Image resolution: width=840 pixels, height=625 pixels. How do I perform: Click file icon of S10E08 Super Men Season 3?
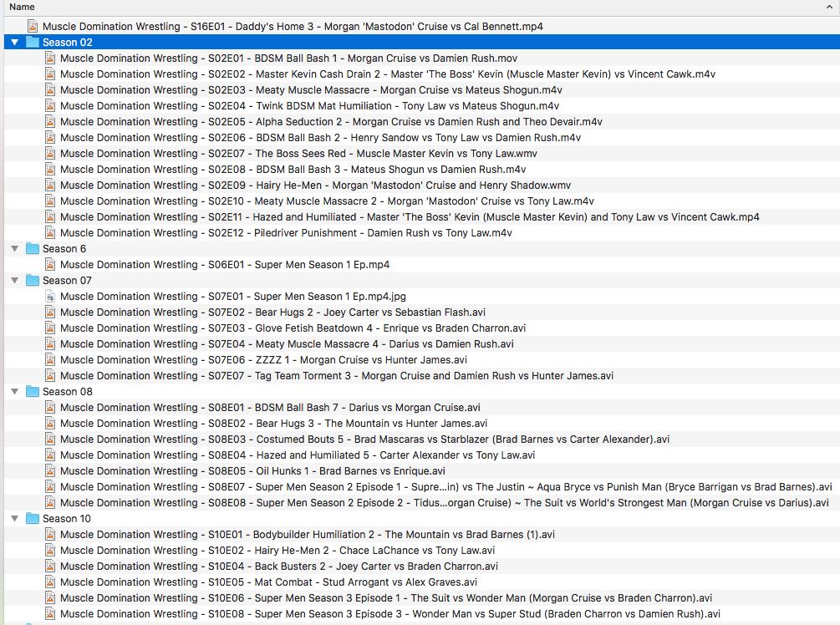point(50,614)
